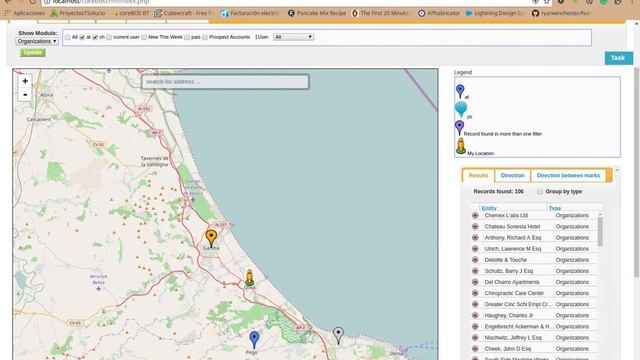Open Direction between marks tab
Image resolution: width=640 pixels, height=360 pixels.
[x=568, y=176]
